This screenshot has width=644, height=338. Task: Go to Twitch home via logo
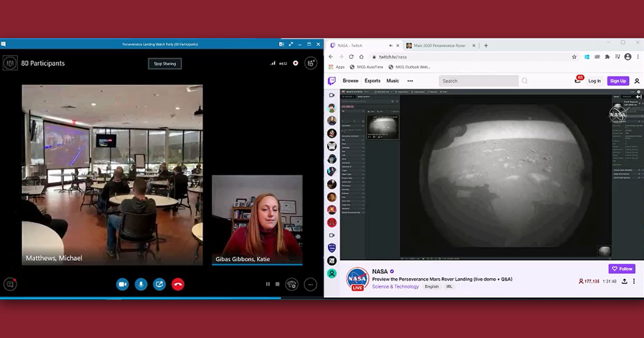[332, 80]
